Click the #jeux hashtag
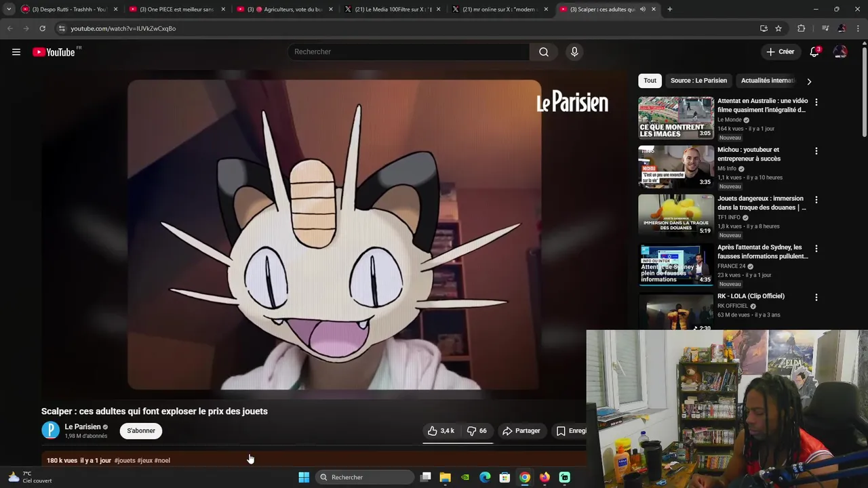The image size is (868, 488). point(145,460)
